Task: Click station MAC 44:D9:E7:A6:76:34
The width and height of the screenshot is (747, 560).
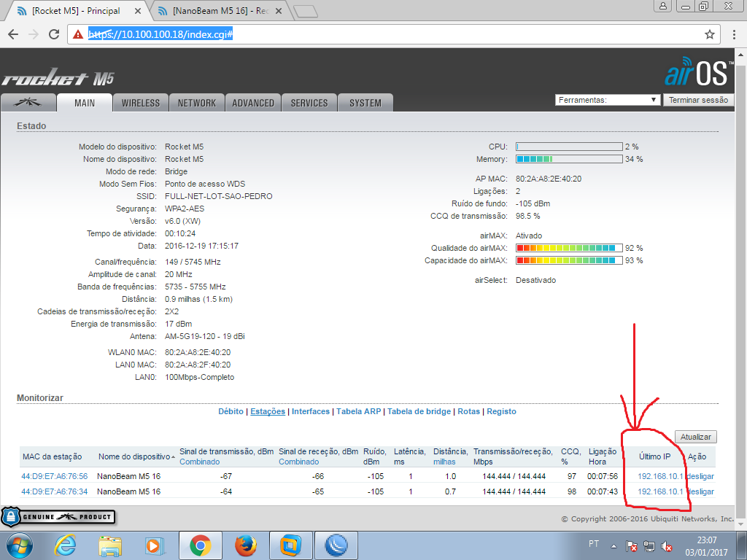Action: [x=54, y=491]
